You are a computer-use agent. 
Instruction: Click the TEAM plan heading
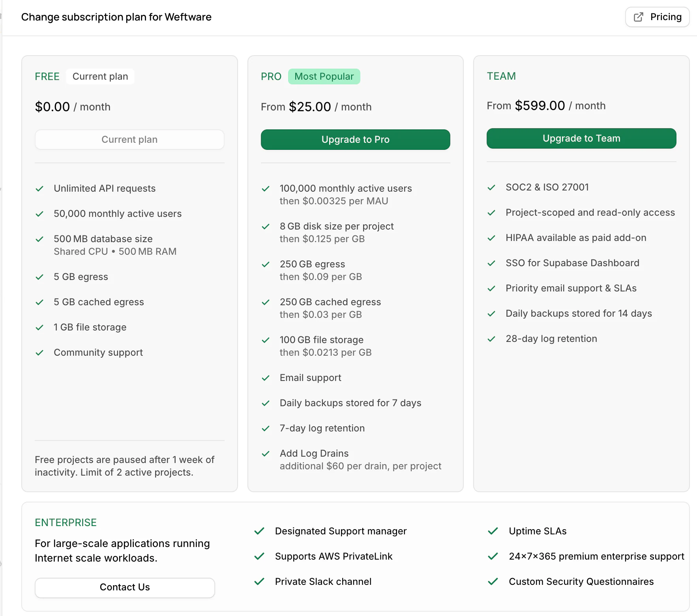501,76
